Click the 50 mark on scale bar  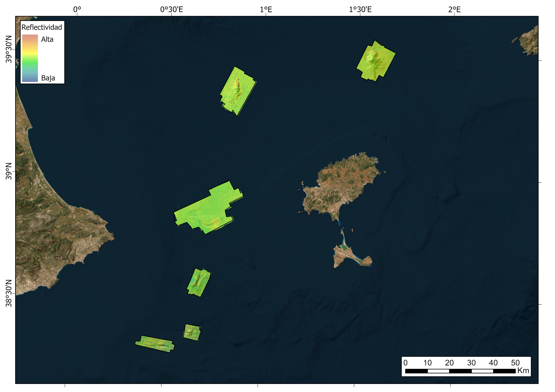click(x=515, y=363)
